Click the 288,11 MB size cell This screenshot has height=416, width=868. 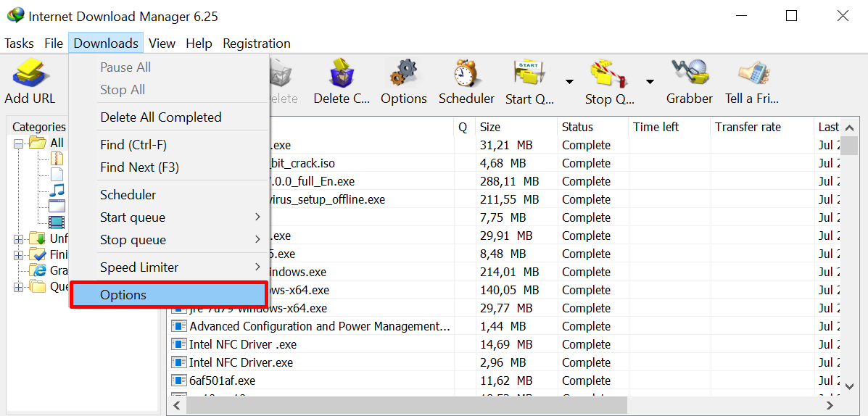(509, 181)
